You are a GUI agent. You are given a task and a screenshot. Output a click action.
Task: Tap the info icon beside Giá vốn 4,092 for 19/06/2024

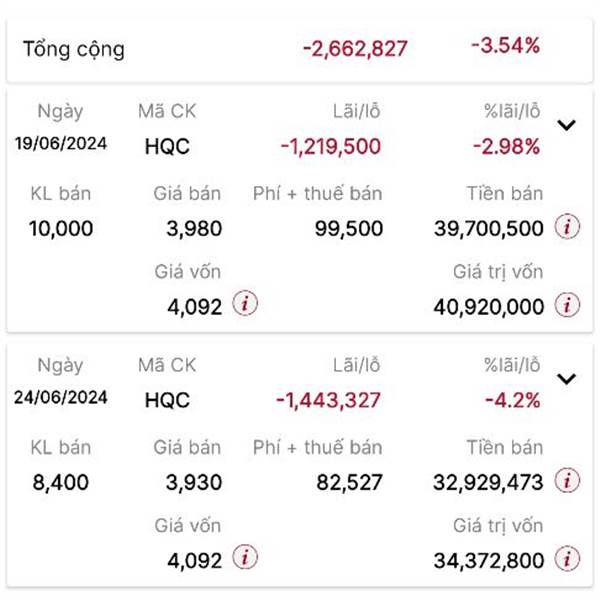point(245,303)
